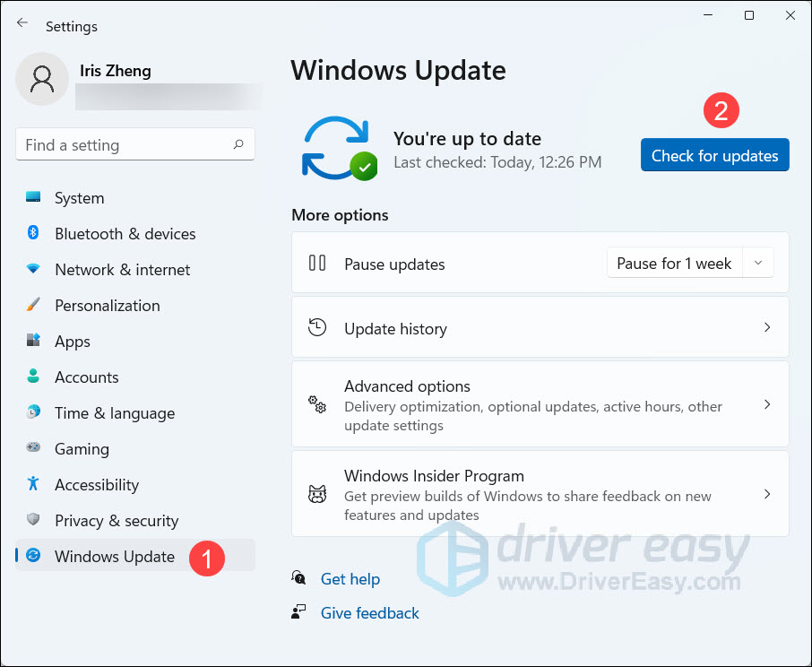Click the Gaming controller icon

33,449
